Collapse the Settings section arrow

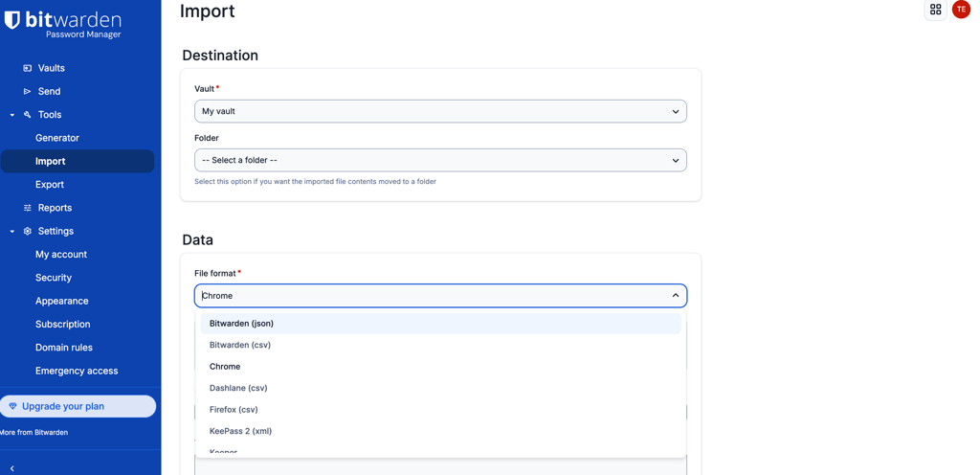coord(12,231)
